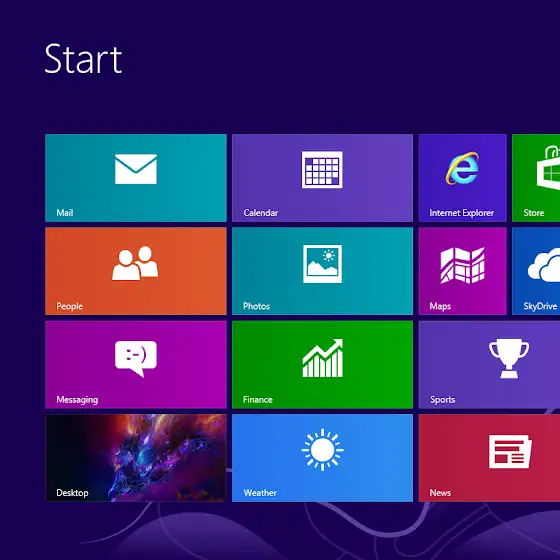
Task: Click the People tile icon
Action: [x=135, y=263]
